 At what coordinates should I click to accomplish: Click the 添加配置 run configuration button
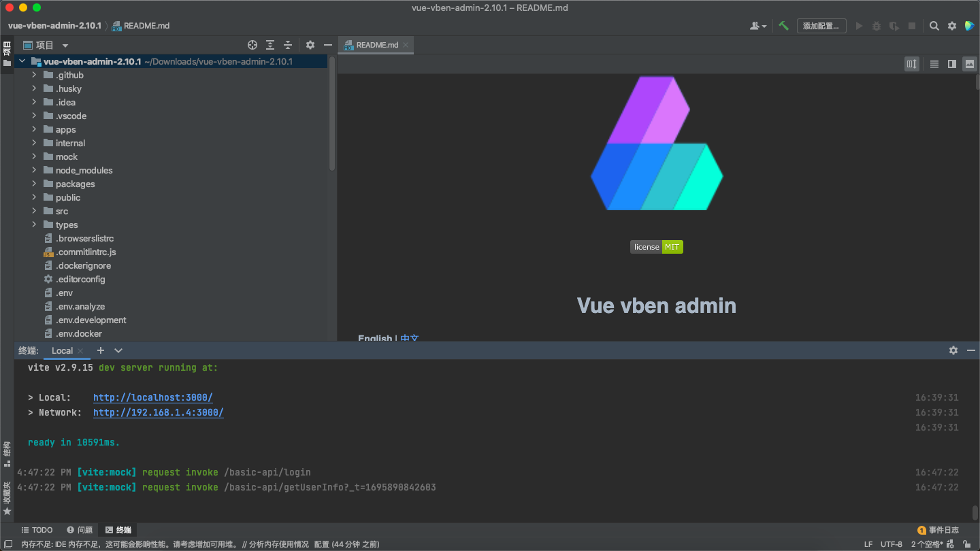coord(821,25)
